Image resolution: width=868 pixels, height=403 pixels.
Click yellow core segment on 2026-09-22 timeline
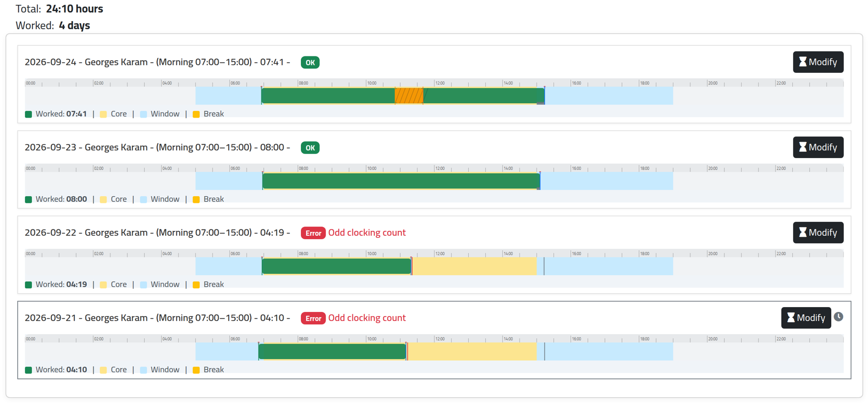[475, 267]
